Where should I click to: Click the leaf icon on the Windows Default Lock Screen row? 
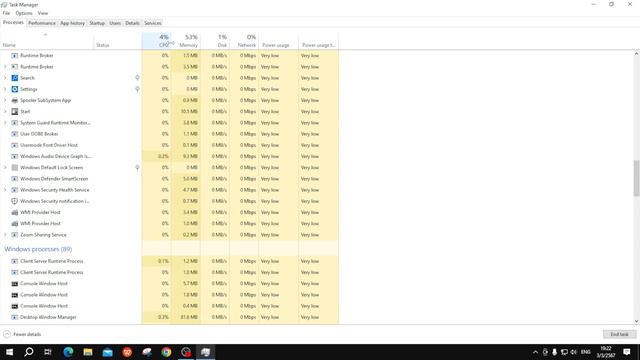click(x=138, y=168)
